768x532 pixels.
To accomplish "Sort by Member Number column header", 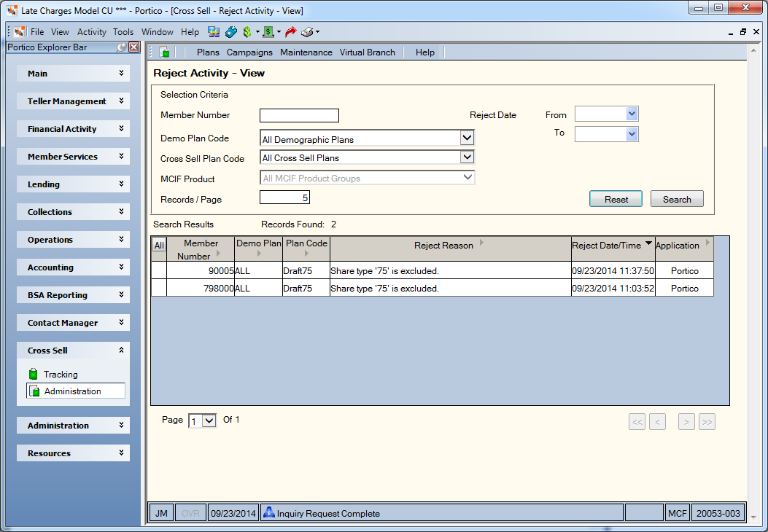I will [201, 249].
